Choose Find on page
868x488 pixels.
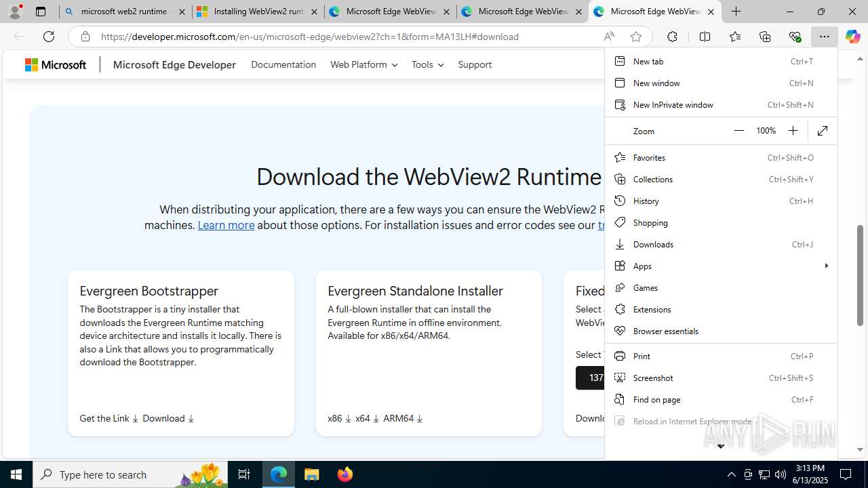pos(721,399)
